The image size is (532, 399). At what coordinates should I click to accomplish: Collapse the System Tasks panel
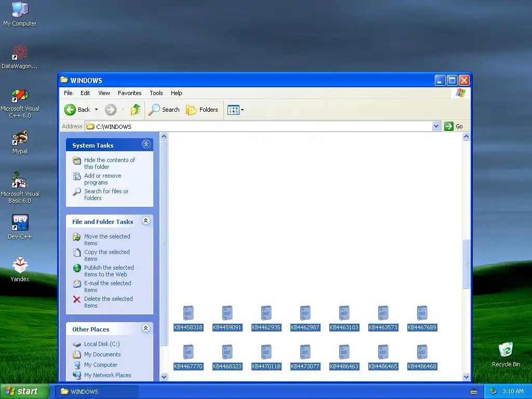tap(146, 144)
